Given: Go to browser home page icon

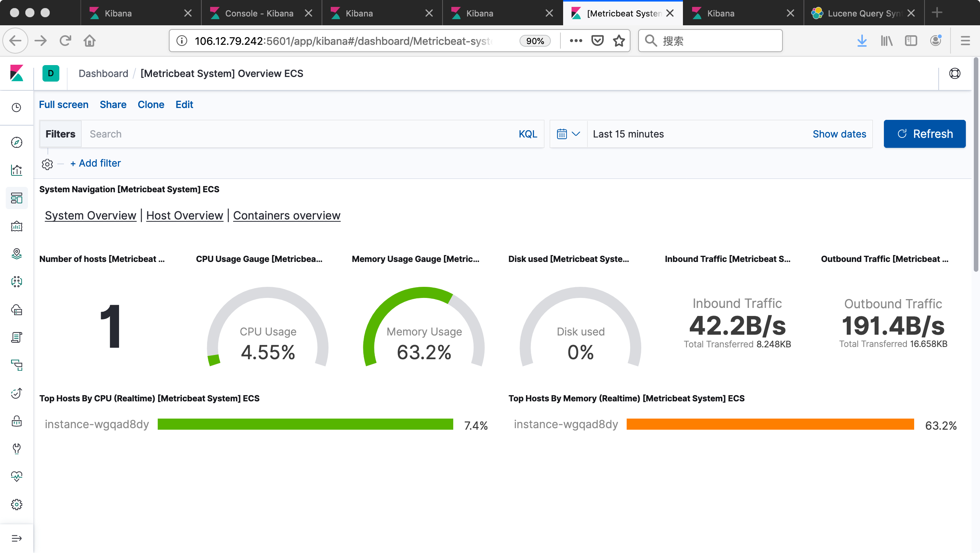Looking at the screenshot, I should click(x=90, y=41).
